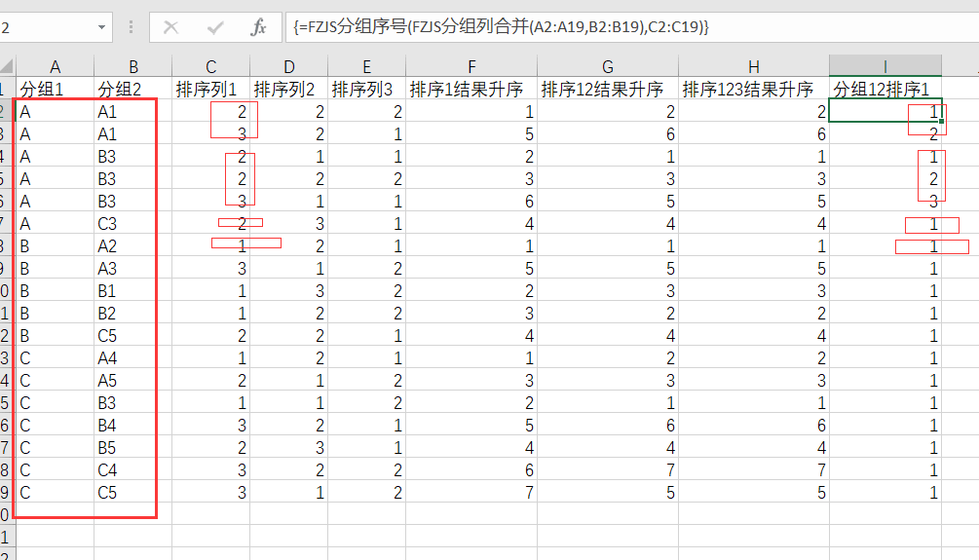Screen dimensions: 979x560
Task: Select column F header
Action: (471, 66)
